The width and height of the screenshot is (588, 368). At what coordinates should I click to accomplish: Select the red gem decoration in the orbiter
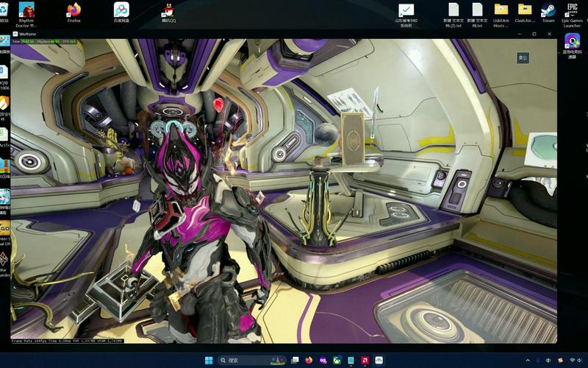(218, 105)
